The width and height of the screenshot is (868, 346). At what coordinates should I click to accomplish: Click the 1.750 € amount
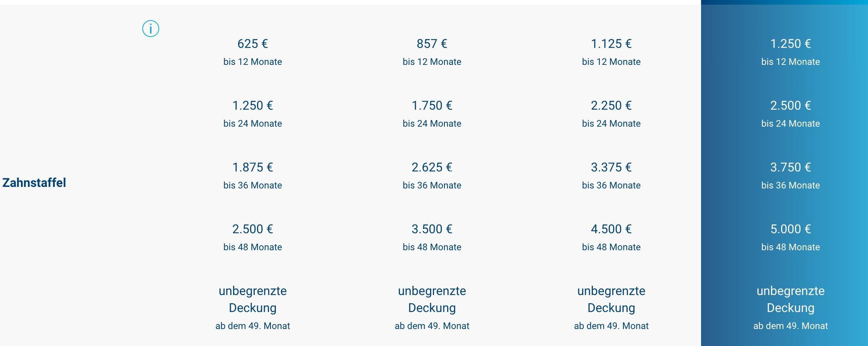(x=432, y=105)
